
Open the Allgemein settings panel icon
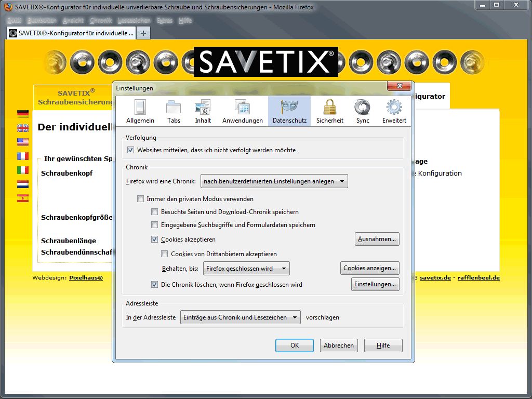click(140, 111)
